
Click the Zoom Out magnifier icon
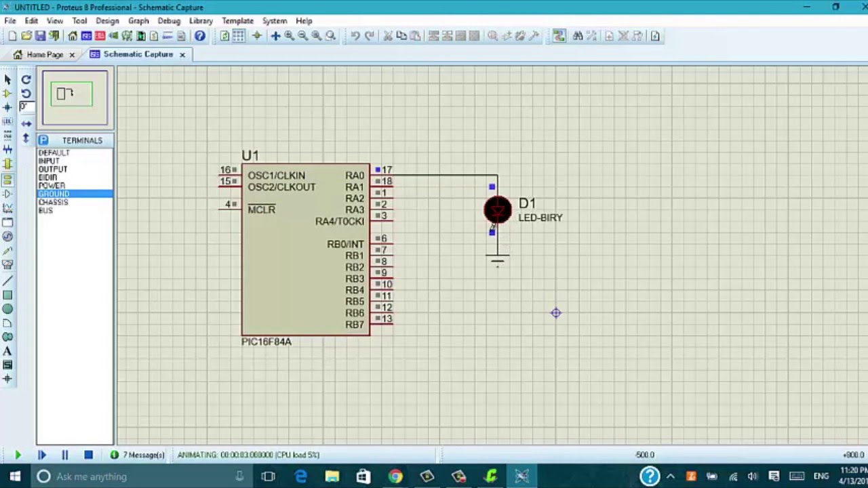pyautogui.click(x=302, y=36)
